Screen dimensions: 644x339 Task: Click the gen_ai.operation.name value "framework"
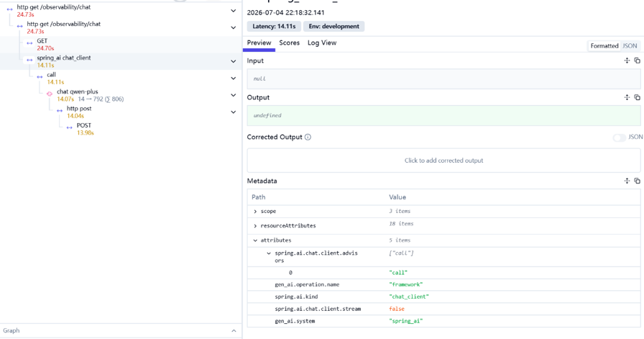click(x=406, y=284)
